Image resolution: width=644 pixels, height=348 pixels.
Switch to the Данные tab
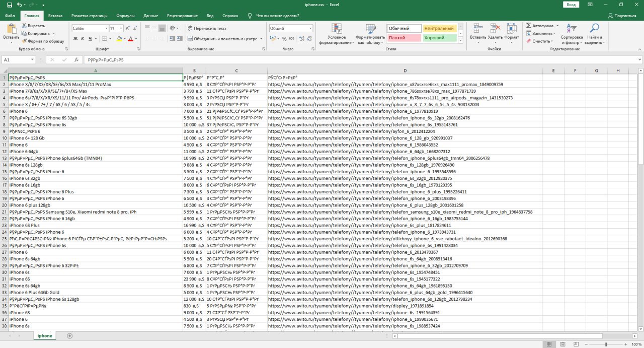[151, 16]
